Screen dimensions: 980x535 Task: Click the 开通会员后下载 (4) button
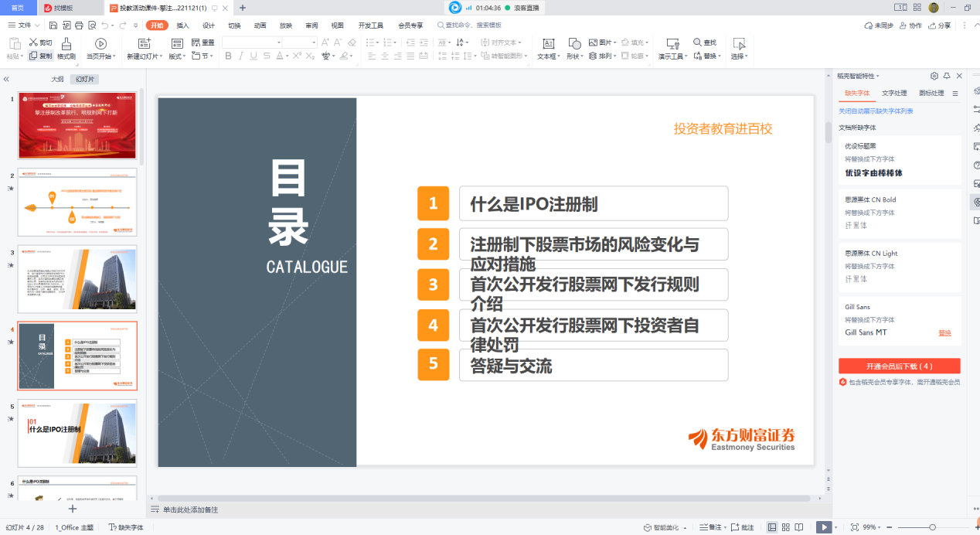coord(899,366)
